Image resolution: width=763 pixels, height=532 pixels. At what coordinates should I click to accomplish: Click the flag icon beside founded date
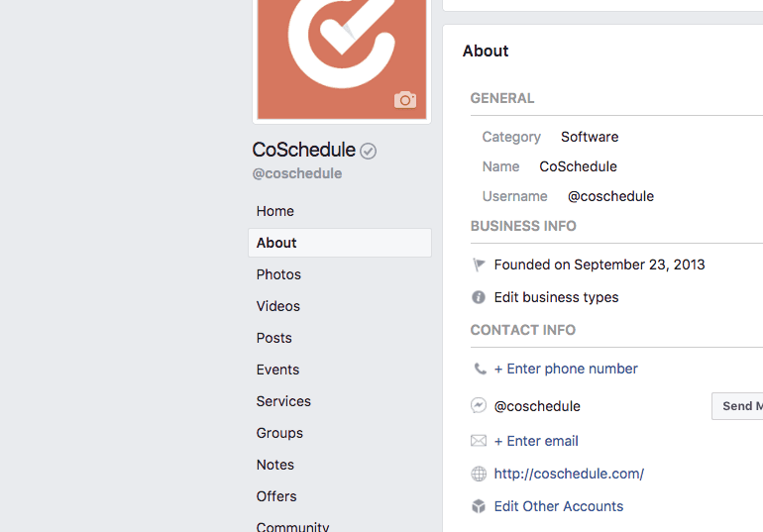[479, 265]
